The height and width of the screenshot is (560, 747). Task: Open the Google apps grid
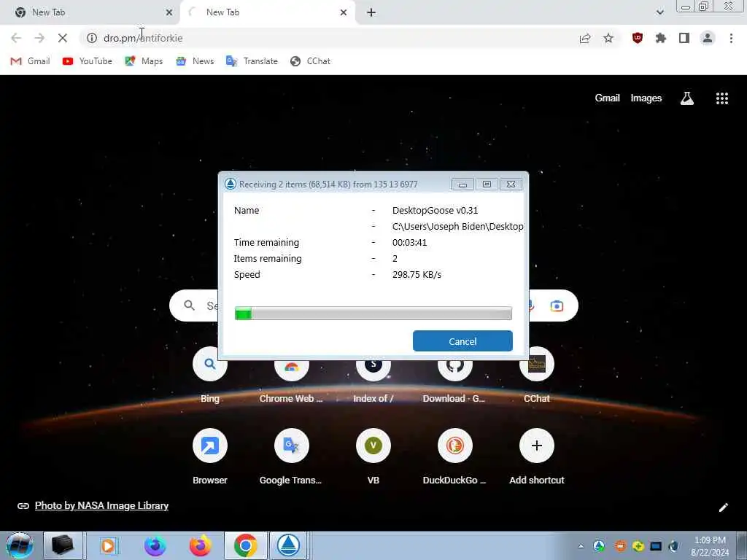(x=721, y=98)
